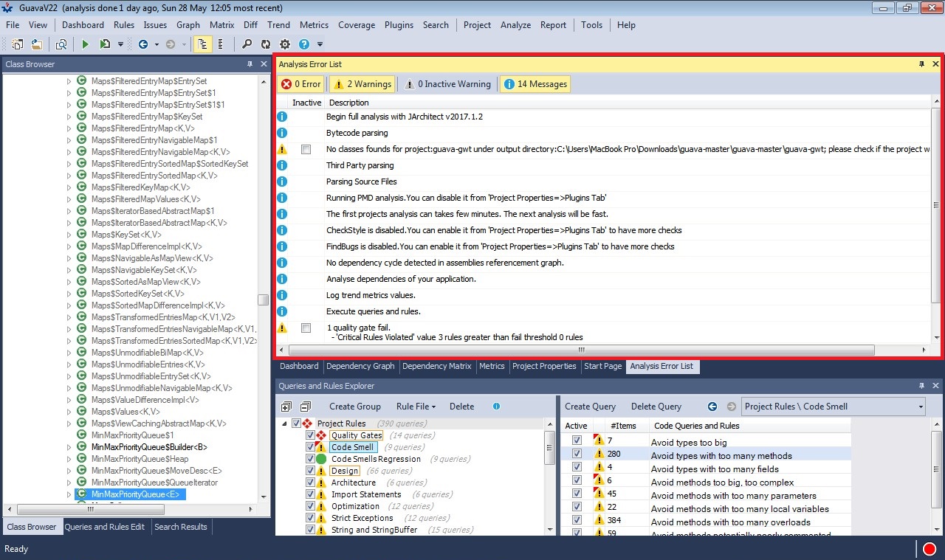Click the red record circle in the status bar

click(x=929, y=549)
